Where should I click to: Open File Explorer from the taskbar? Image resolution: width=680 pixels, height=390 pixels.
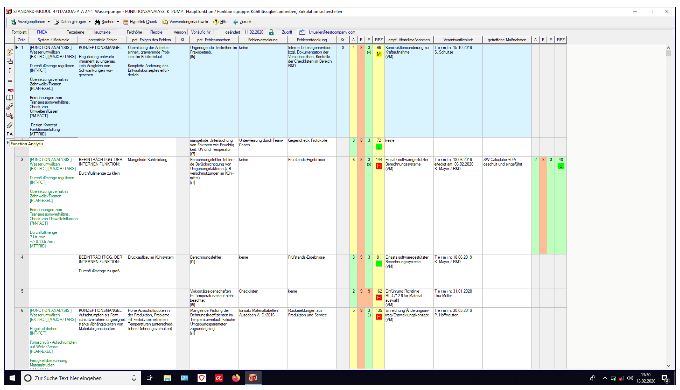(167, 378)
